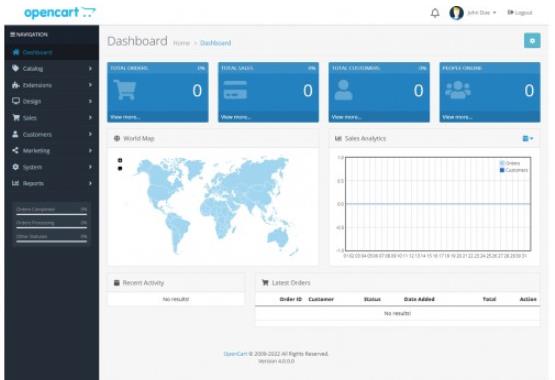Image resolution: width=555 pixels, height=380 pixels.
Task: Click the Marketing share icon
Action: coord(15,150)
